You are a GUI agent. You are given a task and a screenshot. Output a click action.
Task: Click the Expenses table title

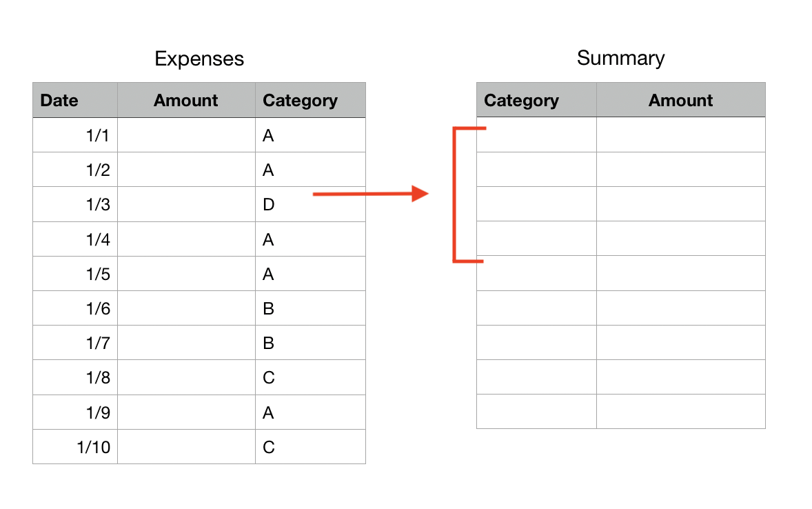tap(199, 59)
